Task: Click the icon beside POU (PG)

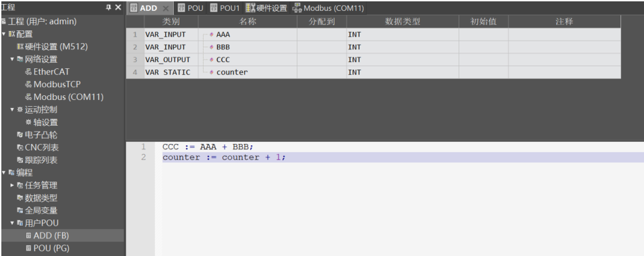Action: (28, 248)
